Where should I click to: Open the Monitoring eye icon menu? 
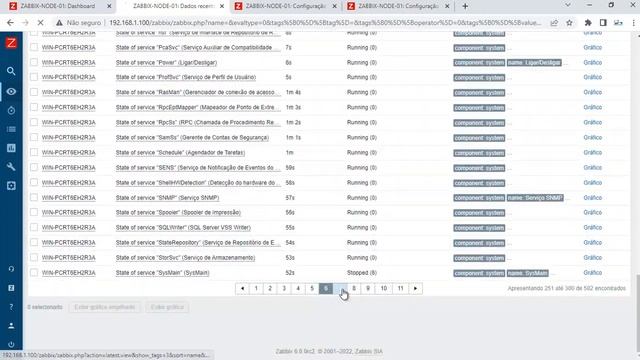11,91
